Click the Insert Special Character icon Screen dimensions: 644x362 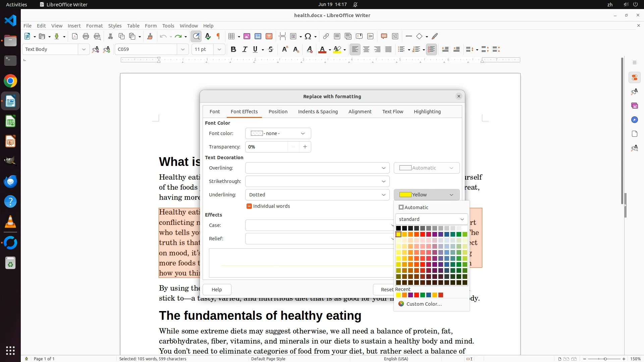pos(308,36)
